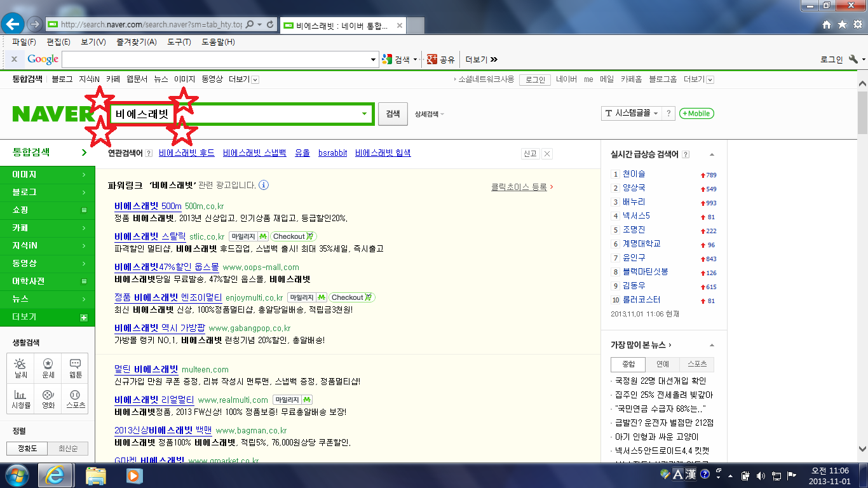Open the 비에스래빗 후드 related search

click(187, 153)
